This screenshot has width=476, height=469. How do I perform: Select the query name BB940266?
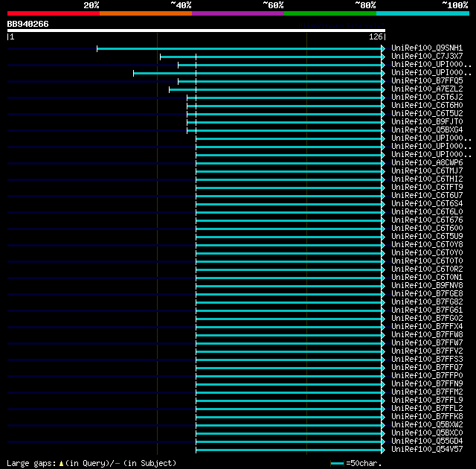(x=28, y=24)
